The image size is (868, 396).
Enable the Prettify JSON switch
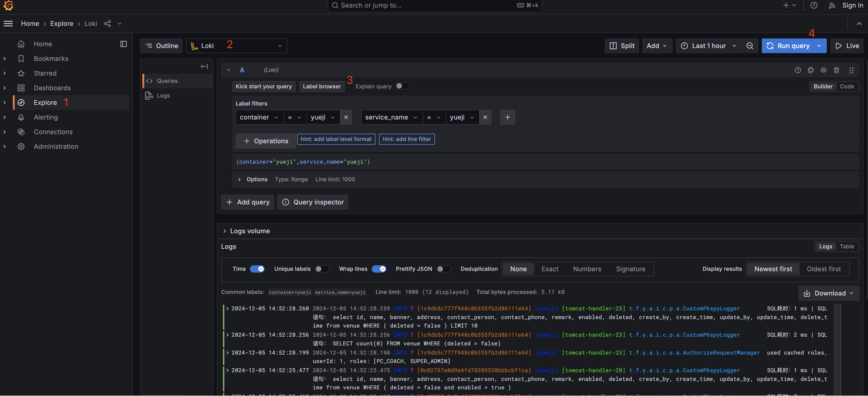443,269
